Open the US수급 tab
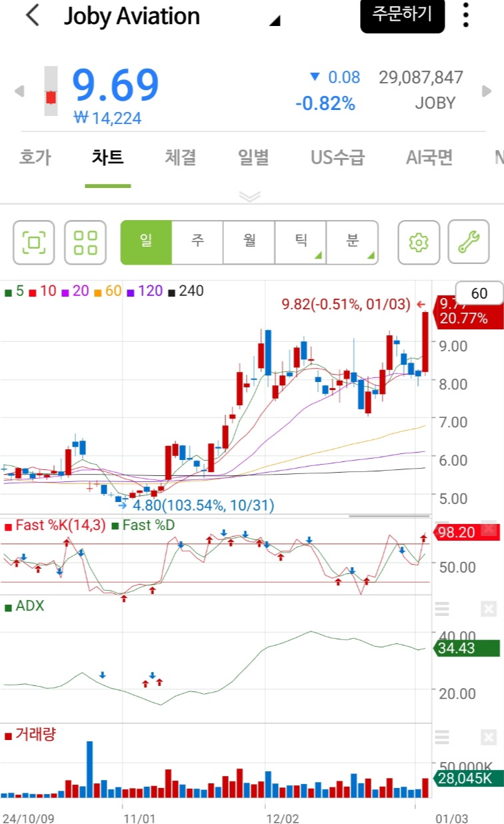 pos(338,158)
